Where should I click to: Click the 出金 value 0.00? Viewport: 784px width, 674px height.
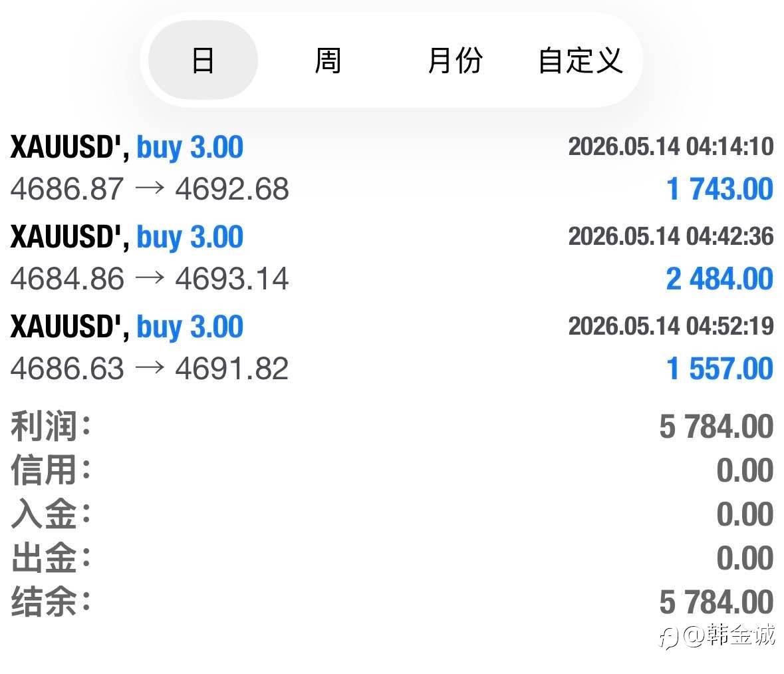745,558
